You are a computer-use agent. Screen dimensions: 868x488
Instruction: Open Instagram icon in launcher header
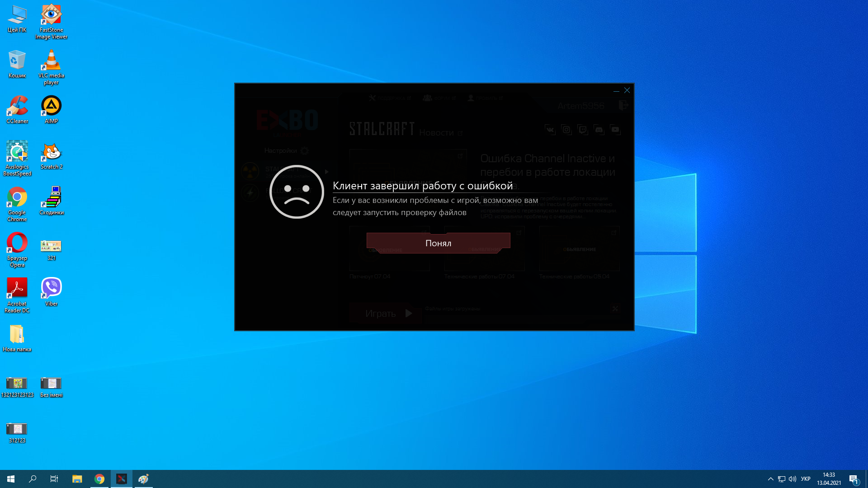566,130
